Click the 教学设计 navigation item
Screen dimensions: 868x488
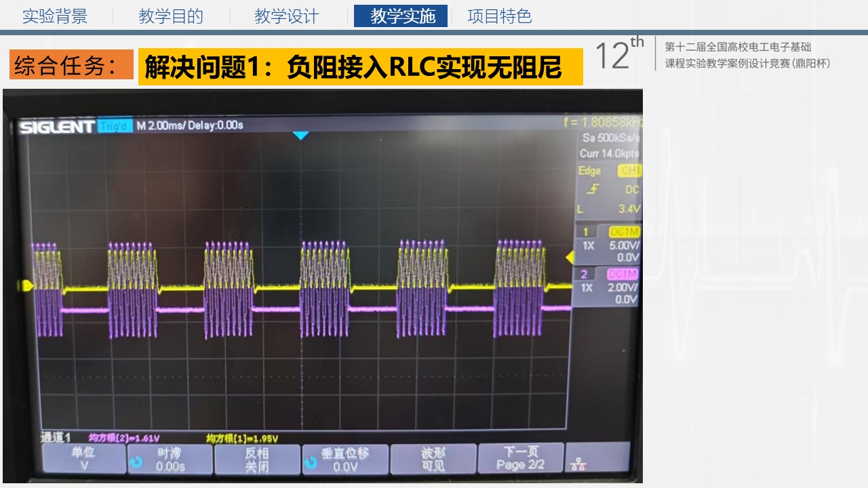(x=287, y=16)
